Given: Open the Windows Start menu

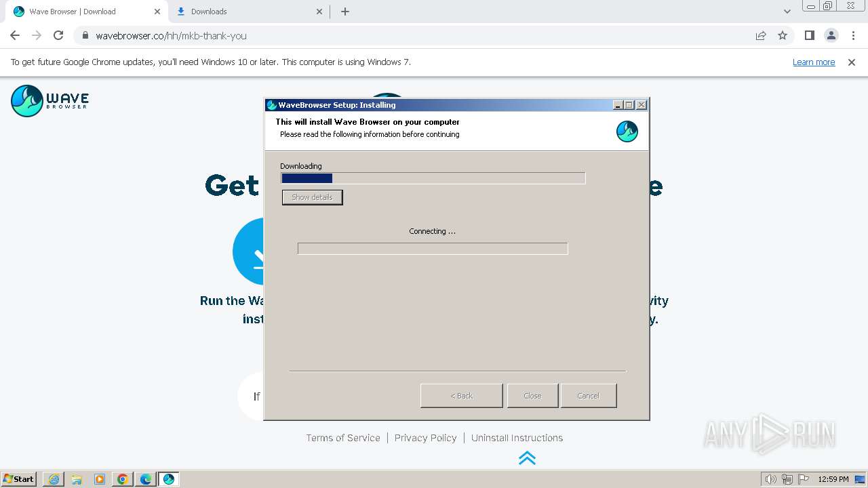Looking at the screenshot, I should pyautogui.click(x=19, y=479).
